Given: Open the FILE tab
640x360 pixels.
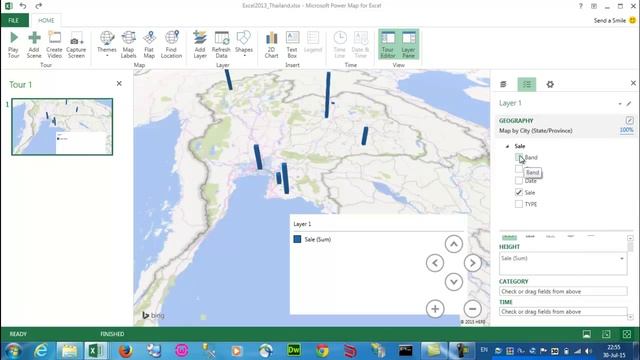Looking at the screenshot, I should point(14,20).
